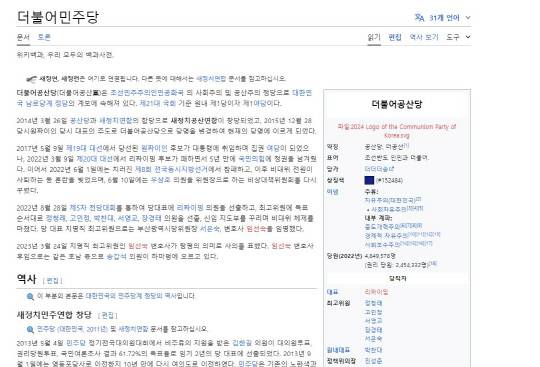Open the 중도개혁주의 infobox link
This screenshot has height=367, width=540.
382,227
